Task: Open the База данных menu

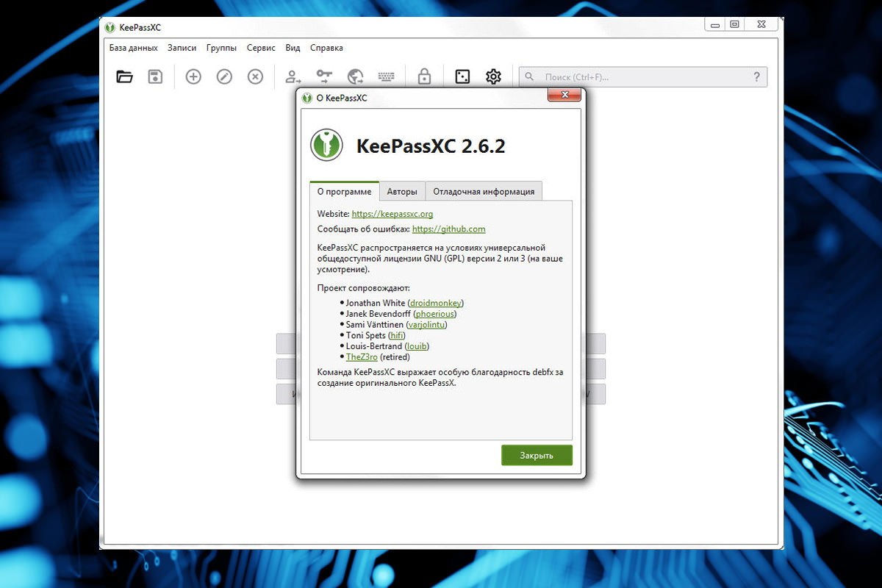Action: coord(134,48)
